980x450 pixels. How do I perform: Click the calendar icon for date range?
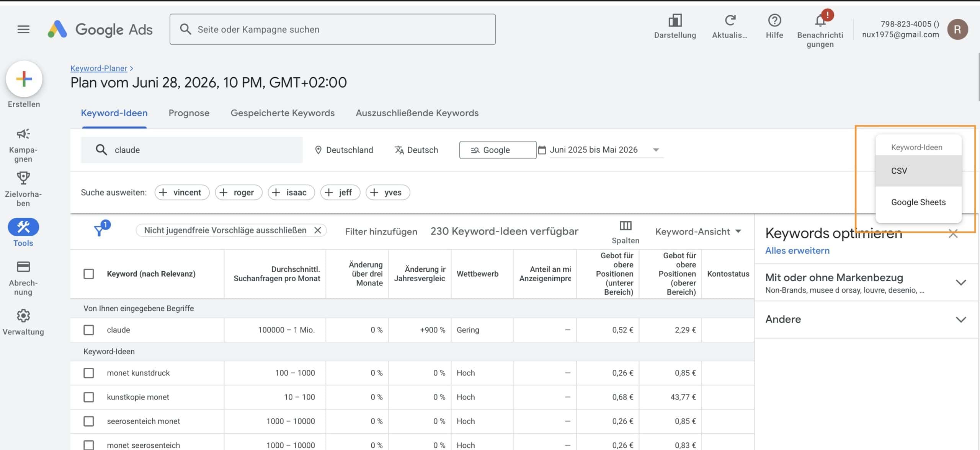tap(542, 150)
